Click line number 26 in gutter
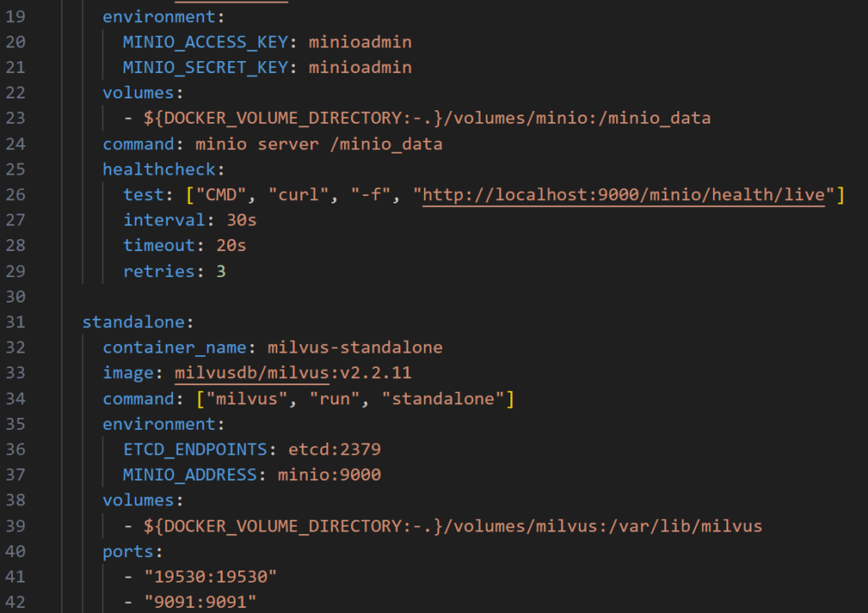 15,195
